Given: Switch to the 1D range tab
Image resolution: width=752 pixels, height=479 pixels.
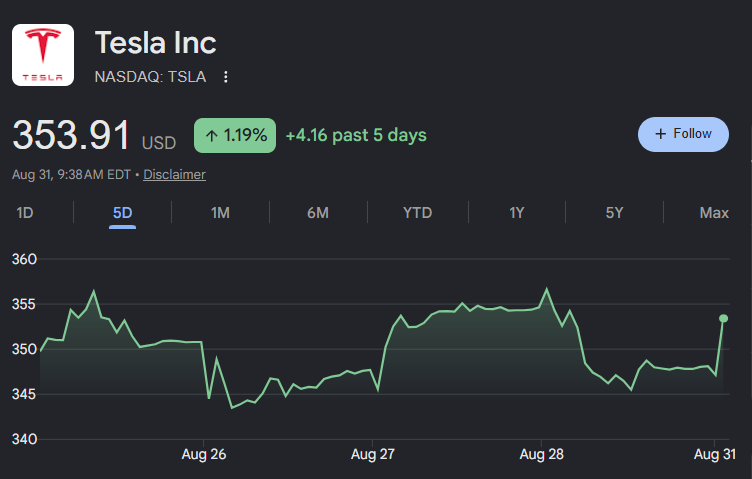Looking at the screenshot, I should [25, 212].
